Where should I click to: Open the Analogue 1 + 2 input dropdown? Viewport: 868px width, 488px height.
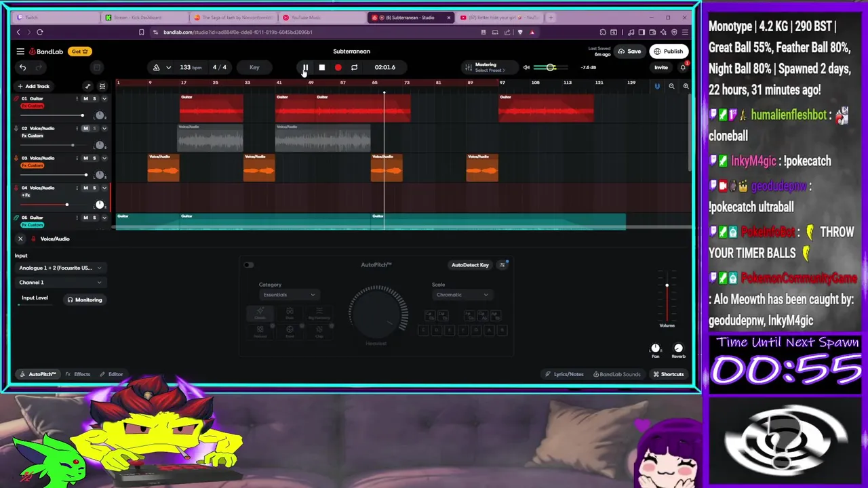(60, 268)
